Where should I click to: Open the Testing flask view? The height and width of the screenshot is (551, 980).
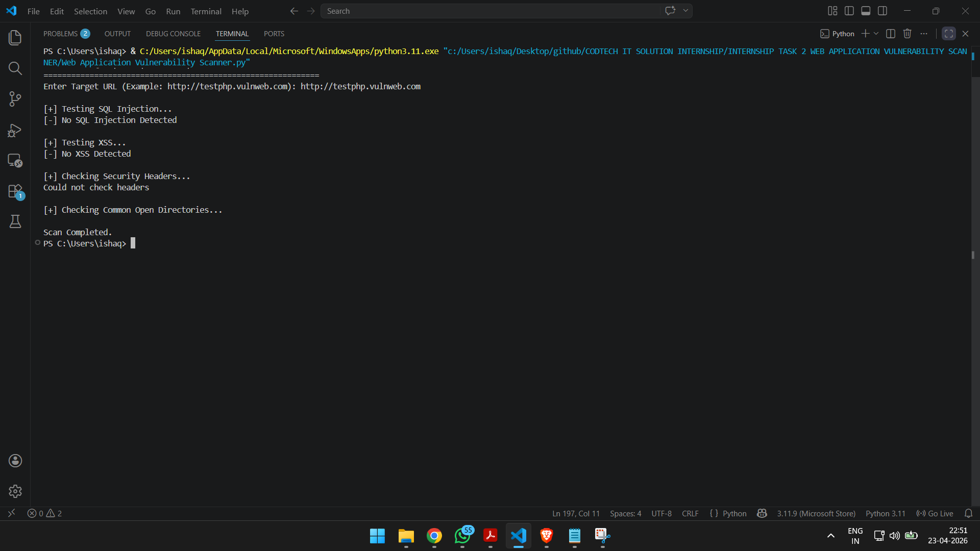tap(15, 221)
